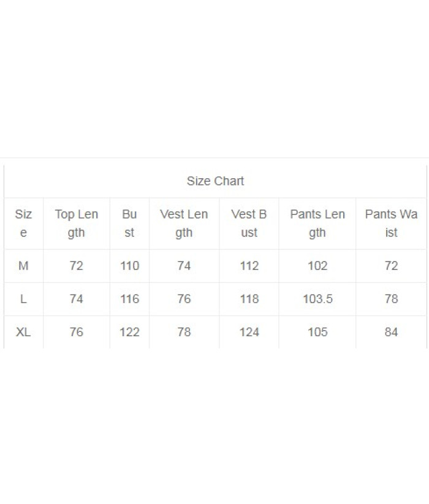Select the Pants Length header cell
Screen dimensions: 429x504
pyautogui.click(x=317, y=224)
